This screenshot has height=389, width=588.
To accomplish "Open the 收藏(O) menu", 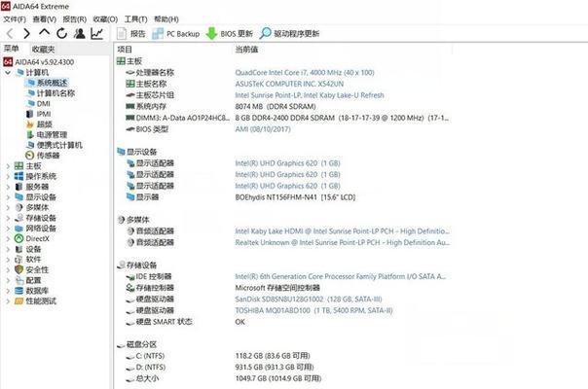I will click(105, 19).
